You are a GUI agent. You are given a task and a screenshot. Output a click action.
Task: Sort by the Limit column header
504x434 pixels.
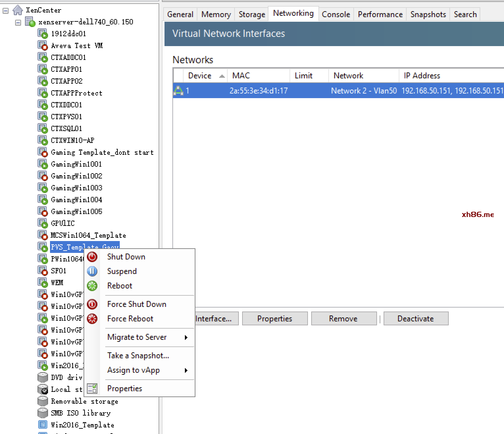309,76
